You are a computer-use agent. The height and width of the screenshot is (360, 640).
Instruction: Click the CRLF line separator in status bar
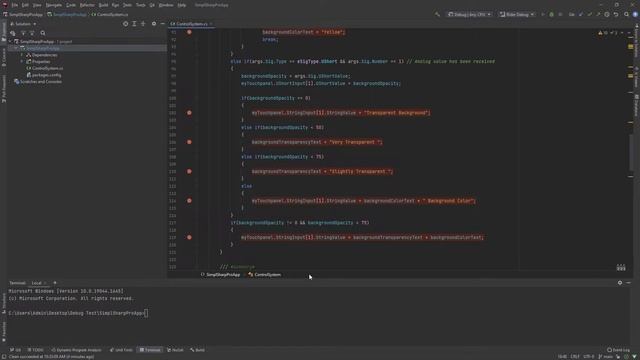click(x=575, y=357)
